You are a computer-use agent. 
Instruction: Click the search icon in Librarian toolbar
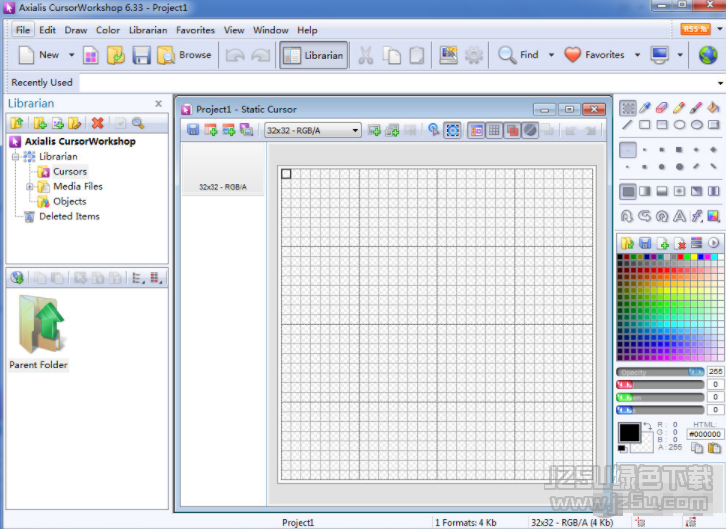point(138,123)
